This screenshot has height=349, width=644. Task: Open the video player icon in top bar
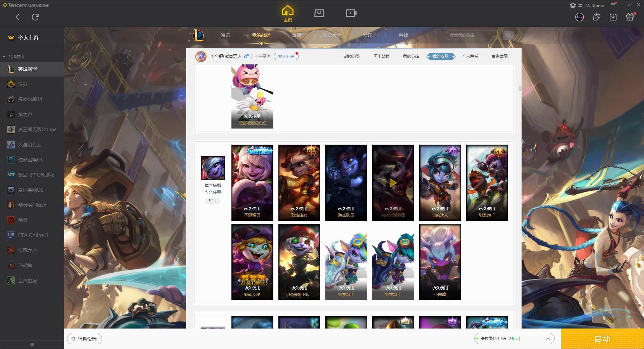click(x=351, y=13)
